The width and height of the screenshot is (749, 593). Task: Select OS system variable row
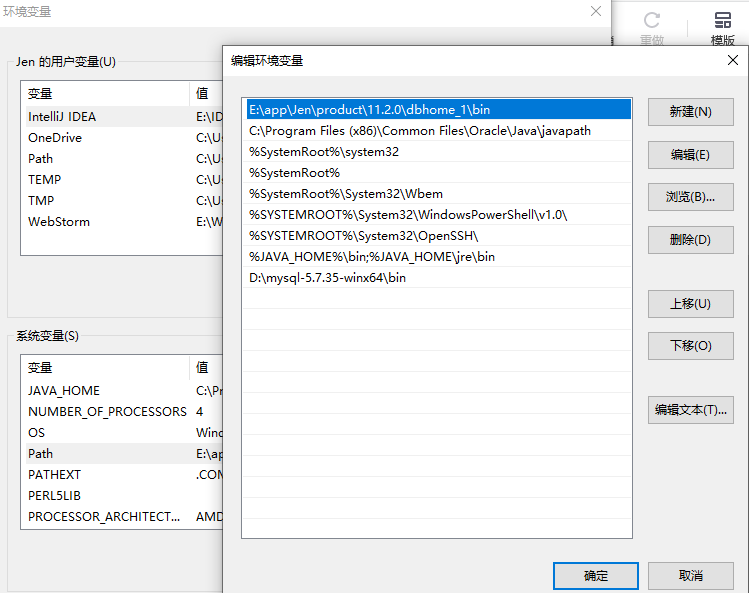coord(124,432)
